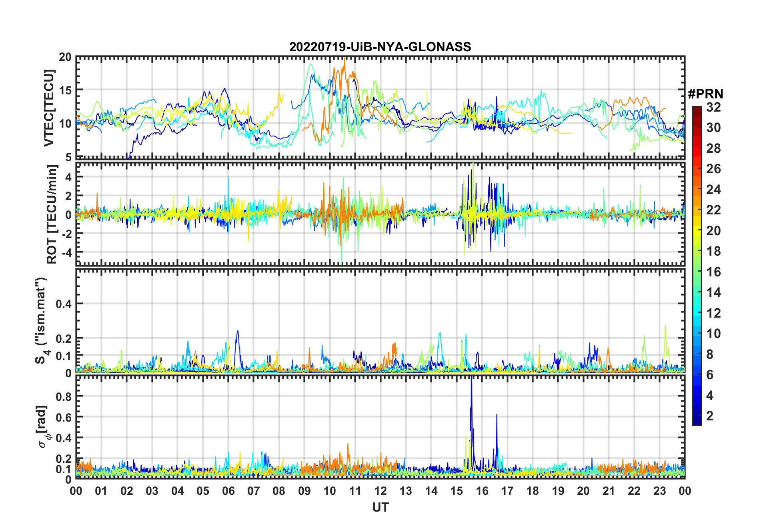The height and width of the screenshot is (532, 761).
Task: Click ROT axis tick label "-2"
Action: click(x=66, y=234)
